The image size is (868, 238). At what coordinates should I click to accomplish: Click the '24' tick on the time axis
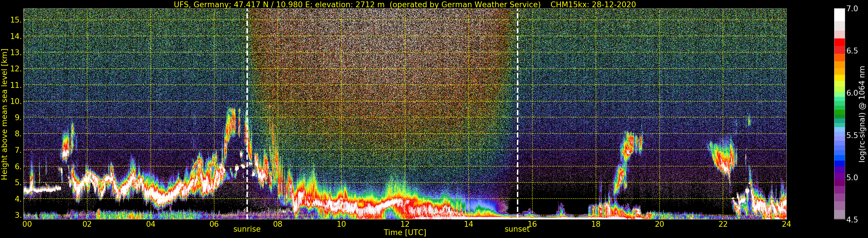coord(786,224)
